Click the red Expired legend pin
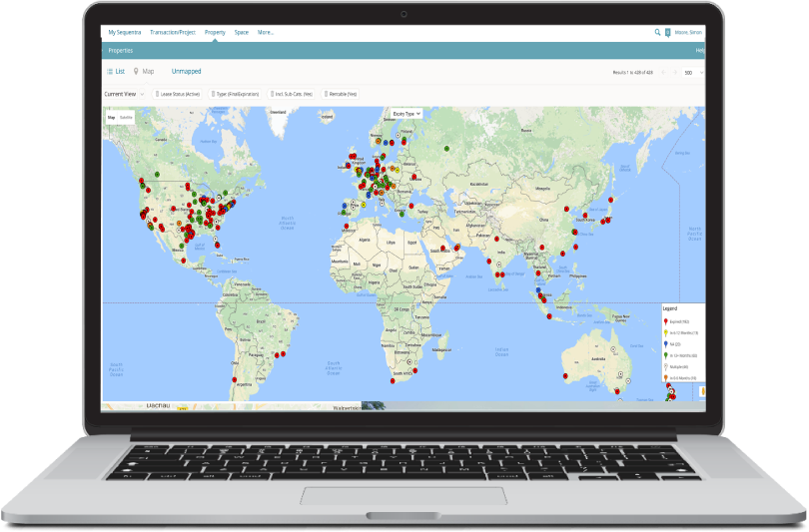This screenshot has height=532, width=809. point(665,321)
